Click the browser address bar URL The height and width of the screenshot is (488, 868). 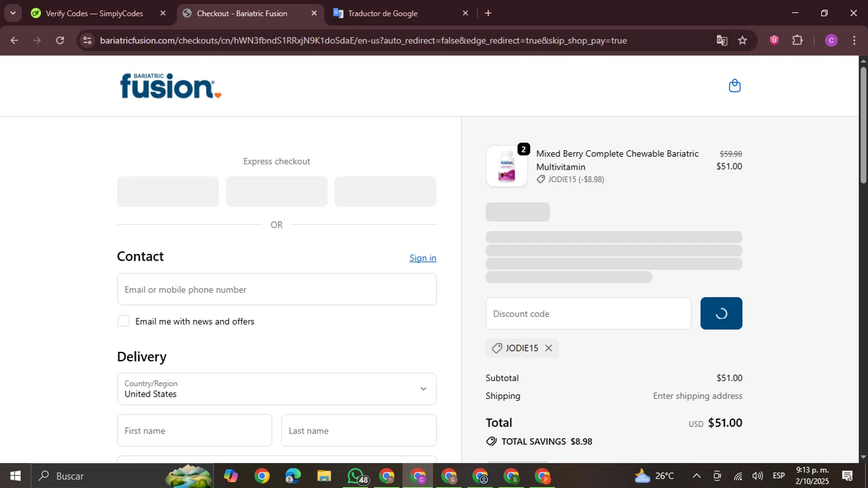[363, 41]
